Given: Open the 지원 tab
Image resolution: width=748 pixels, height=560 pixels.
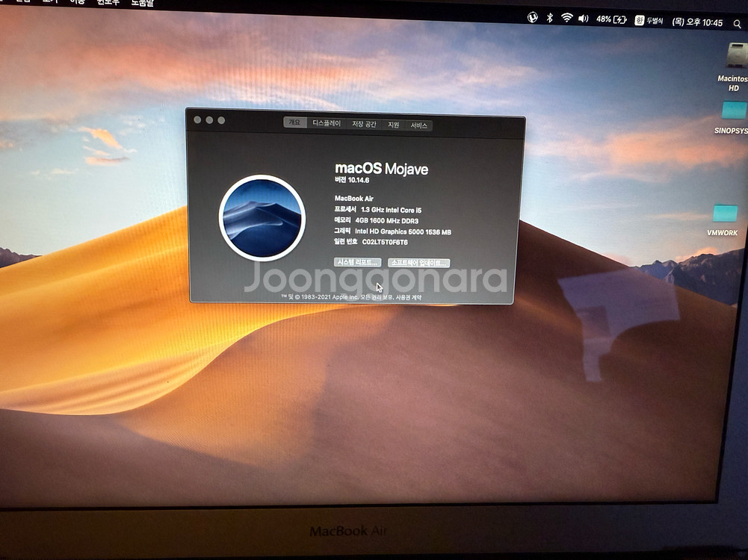Looking at the screenshot, I should click(394, 125).
